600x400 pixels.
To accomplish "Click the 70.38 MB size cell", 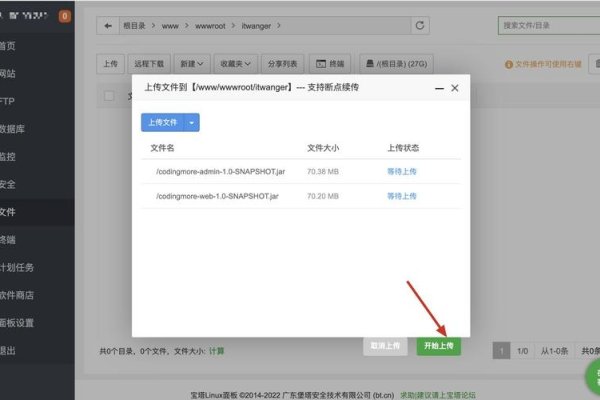I will pyautogui.click(x=323, y=171).
